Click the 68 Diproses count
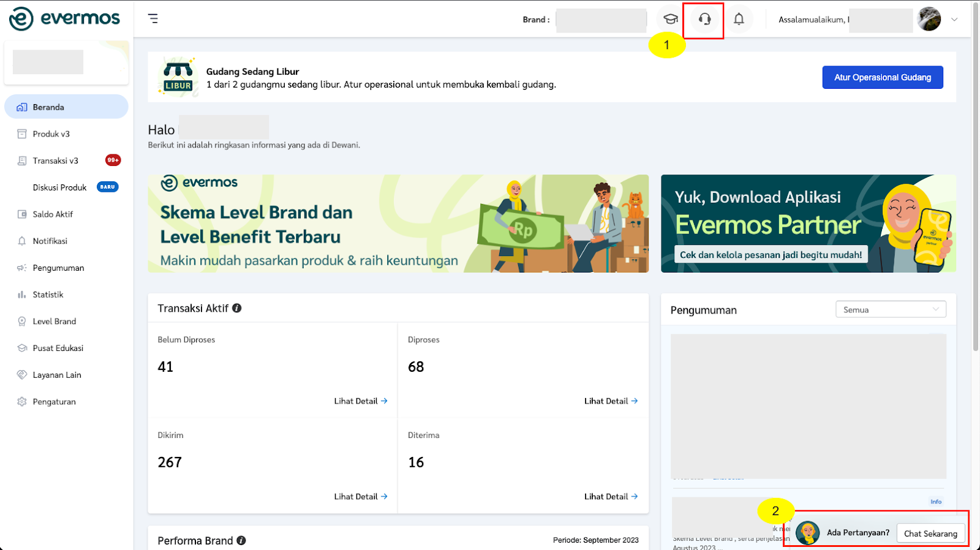The width and height of the screenshot is (980, 550). 416,367
